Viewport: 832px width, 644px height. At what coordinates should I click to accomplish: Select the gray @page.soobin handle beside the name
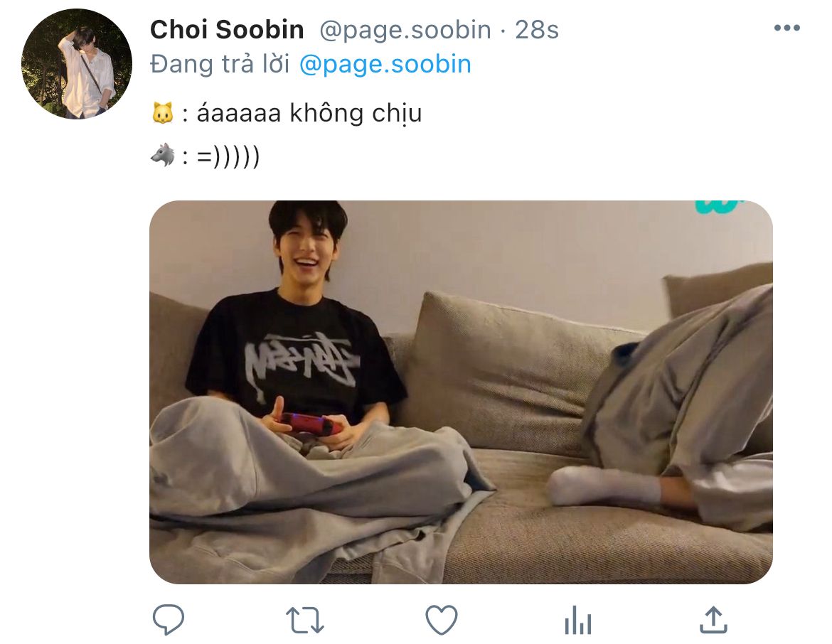[405, 31]
